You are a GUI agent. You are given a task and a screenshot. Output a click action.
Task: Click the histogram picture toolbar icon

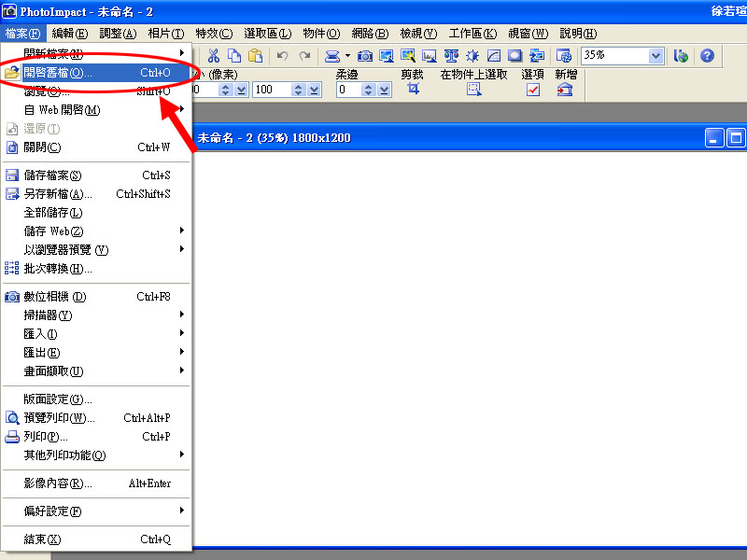pos(430,56)
